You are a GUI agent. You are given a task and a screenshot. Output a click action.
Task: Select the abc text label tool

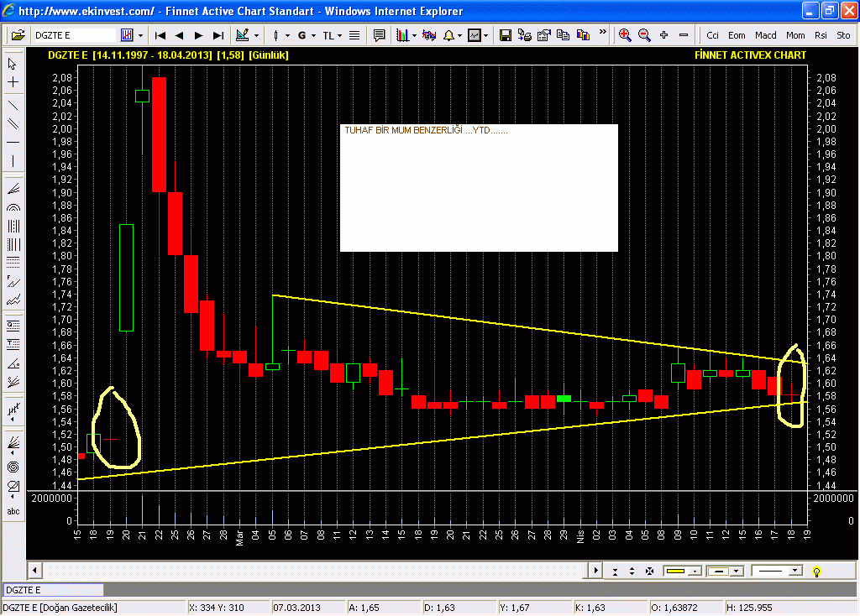click(x=13, y=511)
